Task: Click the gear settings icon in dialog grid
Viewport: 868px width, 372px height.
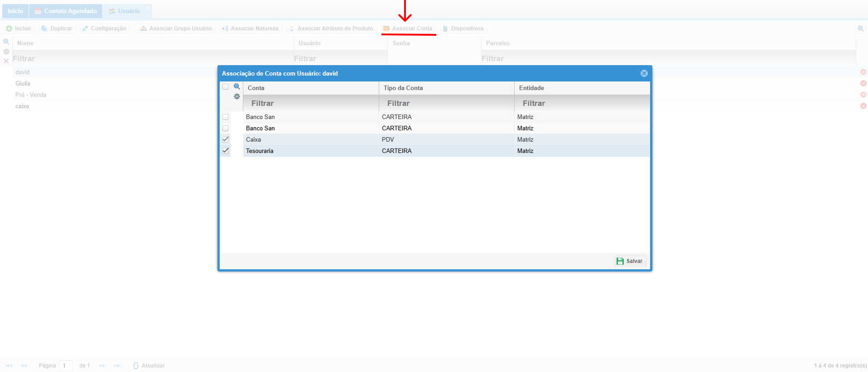Action: [236, 96]
